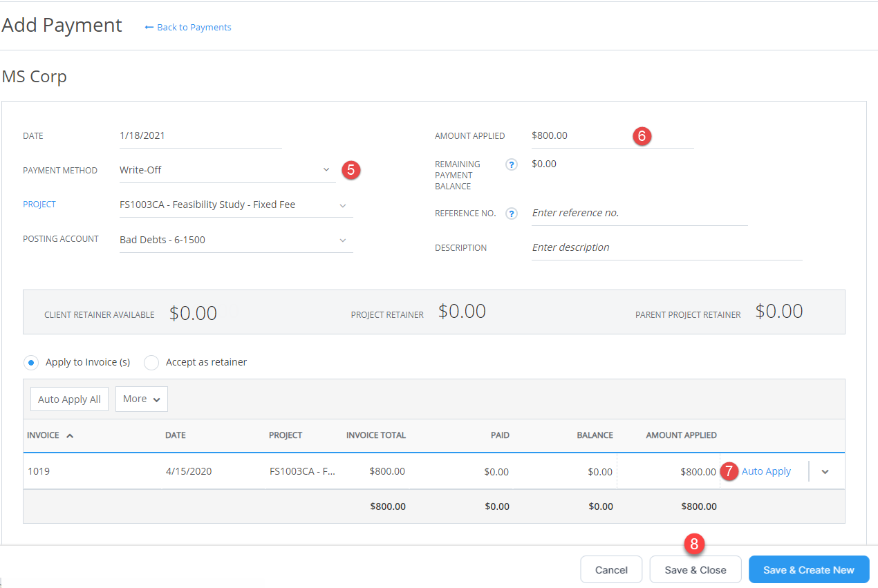Viewport: 878px width, 588px height.
Task: Click Parent Project Retainer $0.00 value
Action: 779,312
